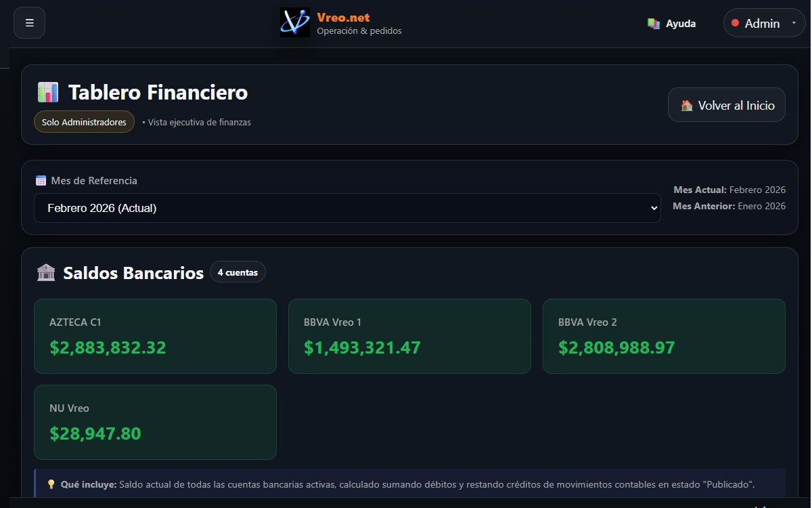Click the bank icon beside Saldos Bancarios

[46, 272]
